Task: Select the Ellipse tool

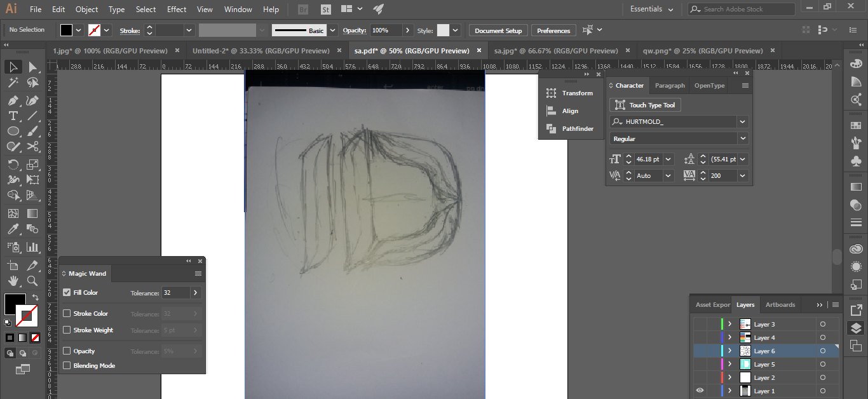Action: (x=13, y=131)
